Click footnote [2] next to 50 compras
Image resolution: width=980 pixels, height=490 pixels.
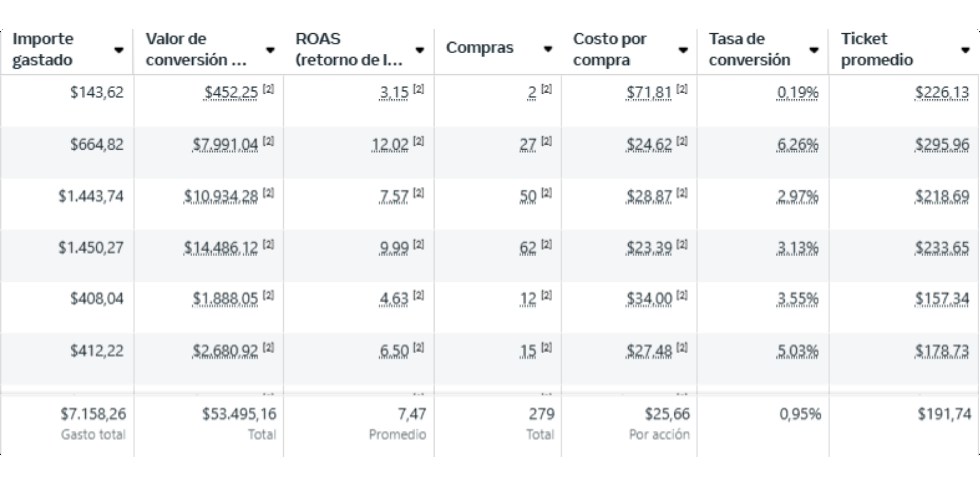(546, 193)
